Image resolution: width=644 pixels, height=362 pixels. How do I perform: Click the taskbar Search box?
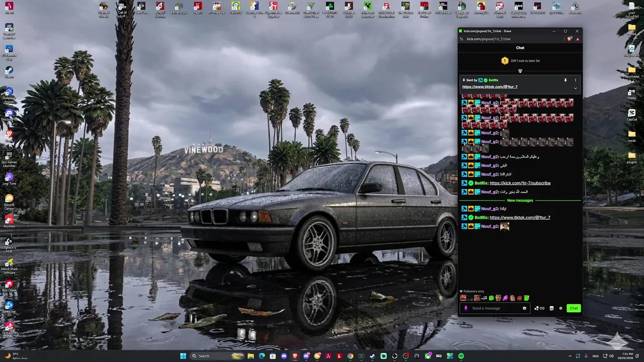[x=217, y=356]
